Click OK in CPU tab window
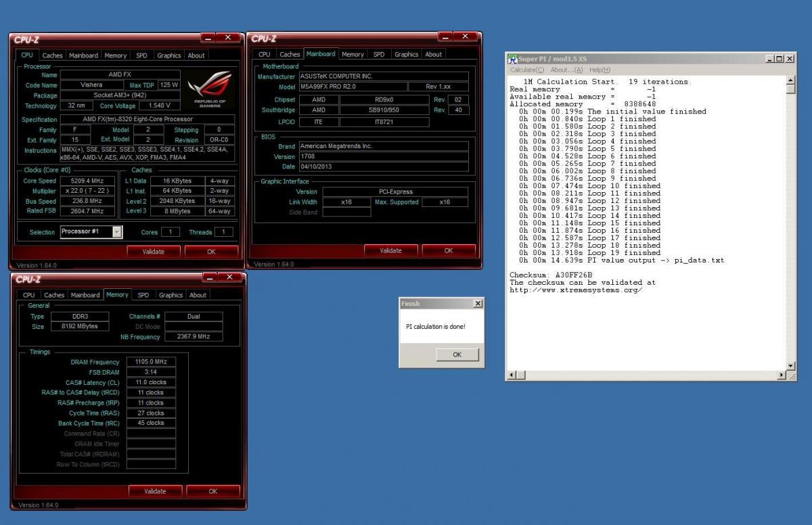Screen dimensions: 812x525 click(x=211, y=252)
